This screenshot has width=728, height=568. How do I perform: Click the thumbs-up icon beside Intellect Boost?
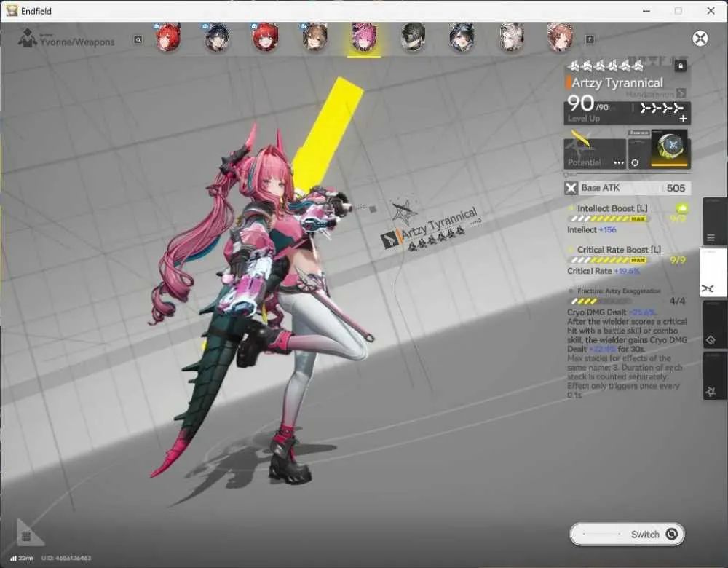[x=681, y=208]
